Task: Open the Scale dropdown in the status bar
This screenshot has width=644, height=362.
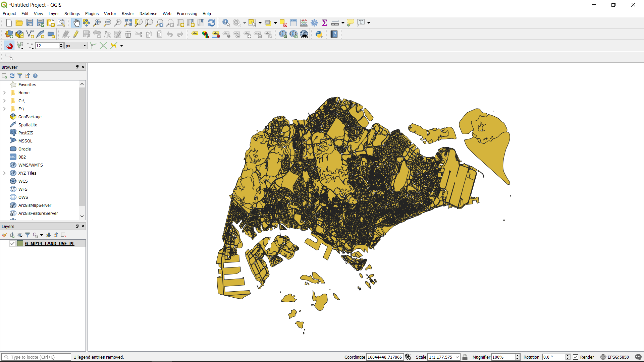Action: click(457, 357)
